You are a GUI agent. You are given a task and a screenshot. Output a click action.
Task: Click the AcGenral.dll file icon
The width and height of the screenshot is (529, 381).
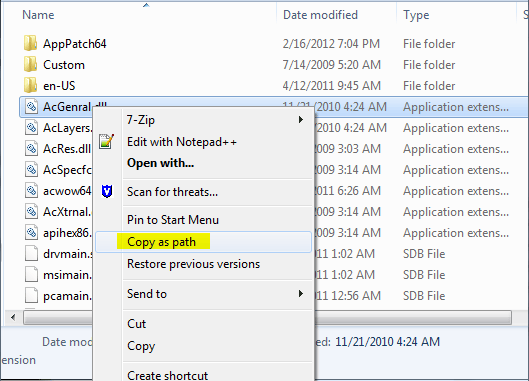[x=31, y=107]
